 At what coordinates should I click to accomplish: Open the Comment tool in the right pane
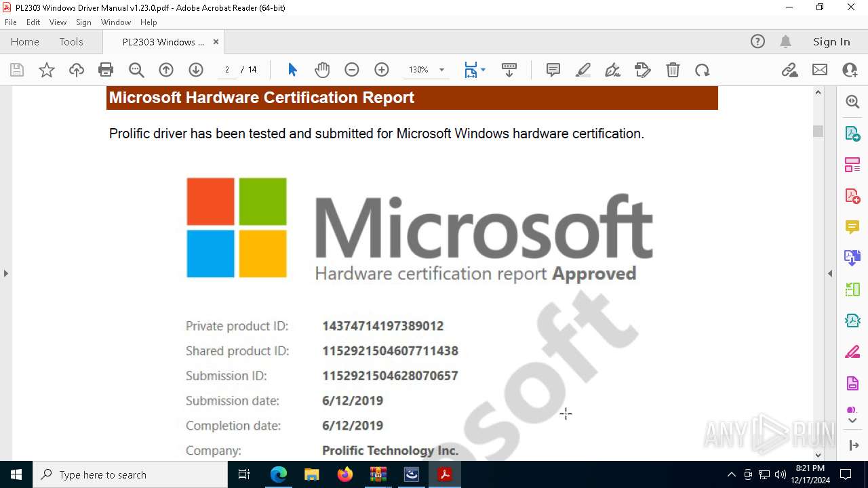coord(852,227)
